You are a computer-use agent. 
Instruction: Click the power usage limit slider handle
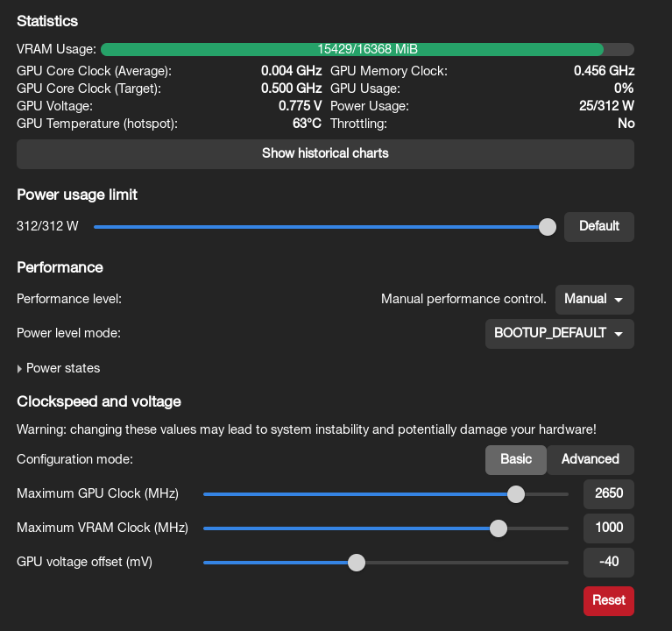(x=548, y=227)
